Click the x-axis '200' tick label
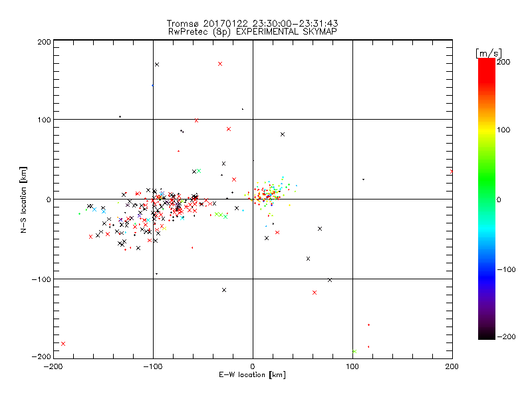Viewport: 532px width, 399px height. coord(452,366)
